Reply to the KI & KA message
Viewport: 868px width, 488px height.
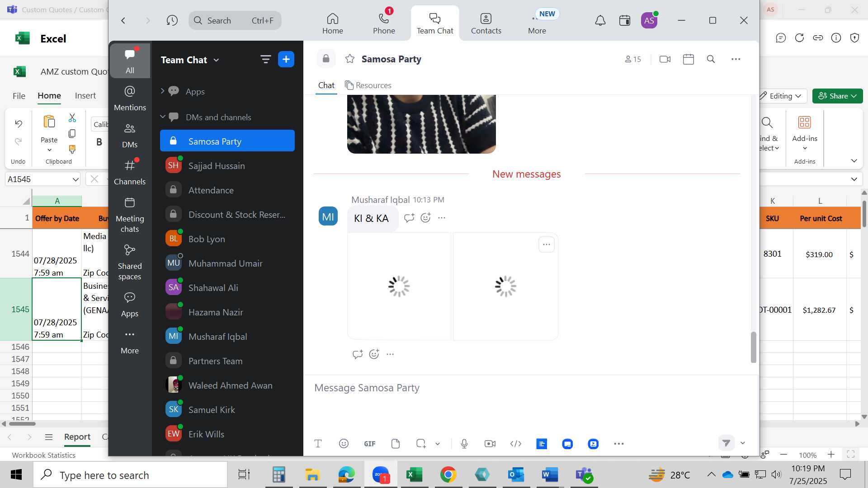coord(409,218)
